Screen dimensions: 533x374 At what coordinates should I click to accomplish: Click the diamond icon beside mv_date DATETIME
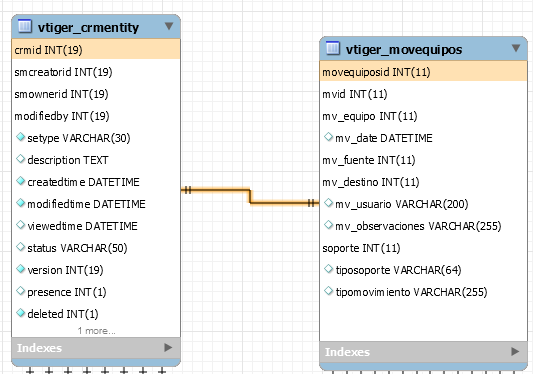pyautogui.click(x=328, y=137)
